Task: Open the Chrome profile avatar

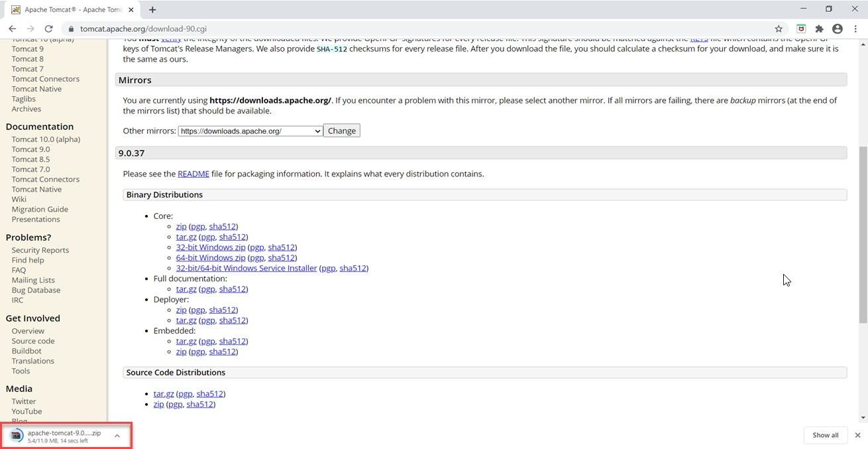Action: pos(838,29)
